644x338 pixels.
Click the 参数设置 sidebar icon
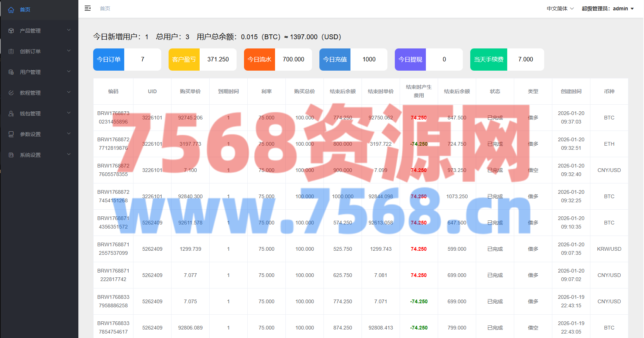tap(11, 134)
